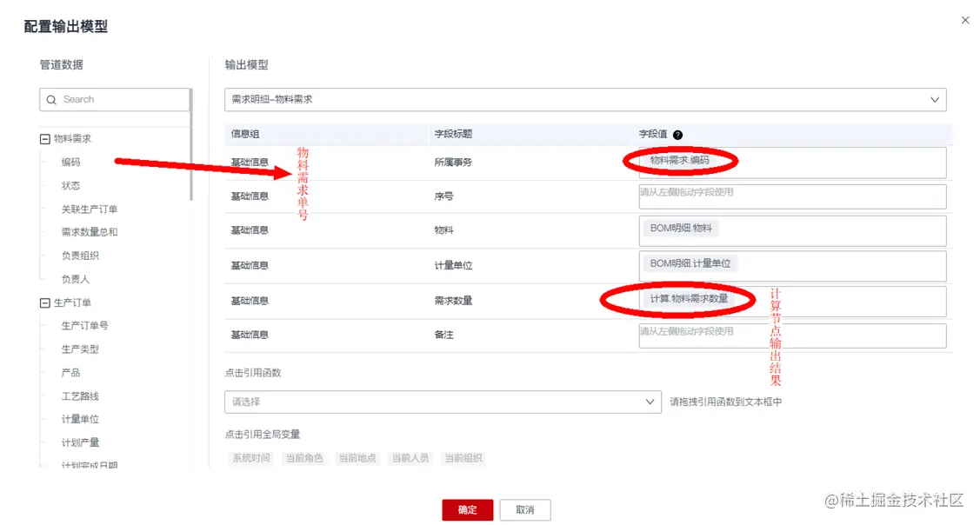This screenshot has width=980, height=525.
Task: Click the 系统时间 global variable
Action: [x=251, y=458]
